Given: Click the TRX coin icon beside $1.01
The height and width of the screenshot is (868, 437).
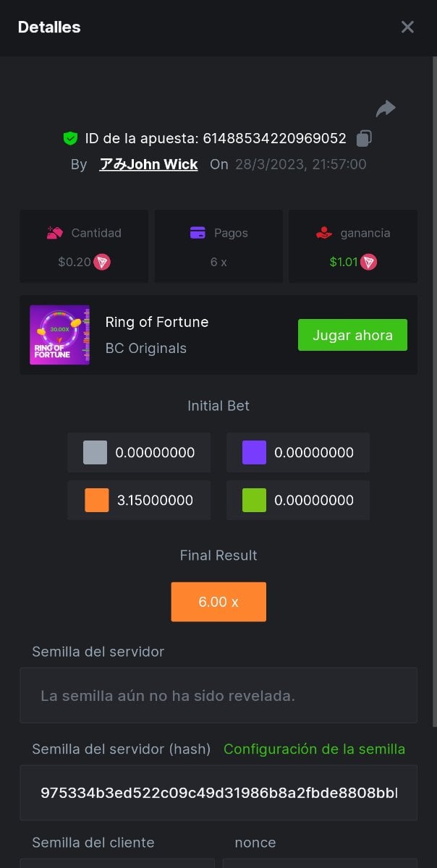Looking at the screenshot, I should (369, 262).
